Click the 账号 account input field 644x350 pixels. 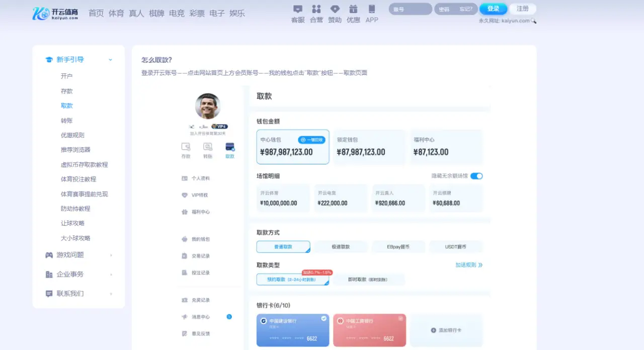click(x=410, y=9)
